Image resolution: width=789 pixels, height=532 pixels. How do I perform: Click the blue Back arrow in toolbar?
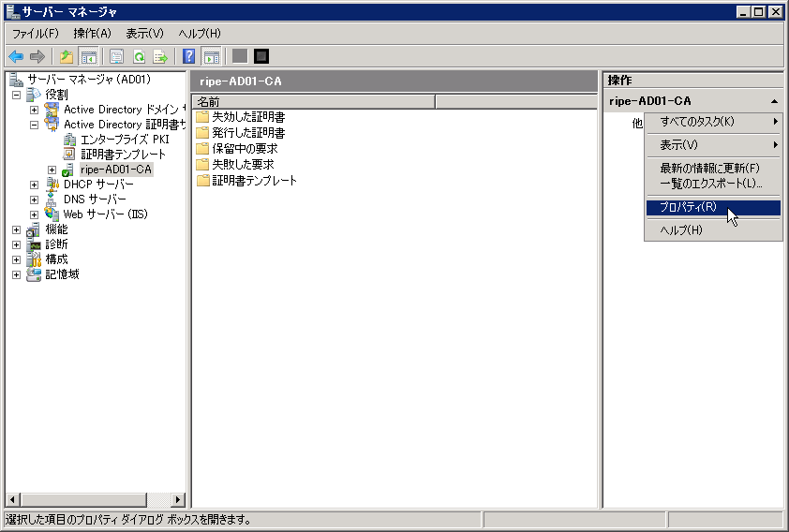tap(16, 56)
